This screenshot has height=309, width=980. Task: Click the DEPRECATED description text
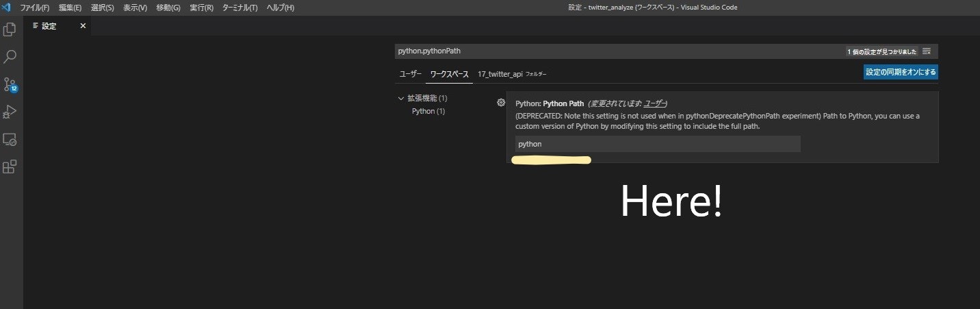(717, 121)
